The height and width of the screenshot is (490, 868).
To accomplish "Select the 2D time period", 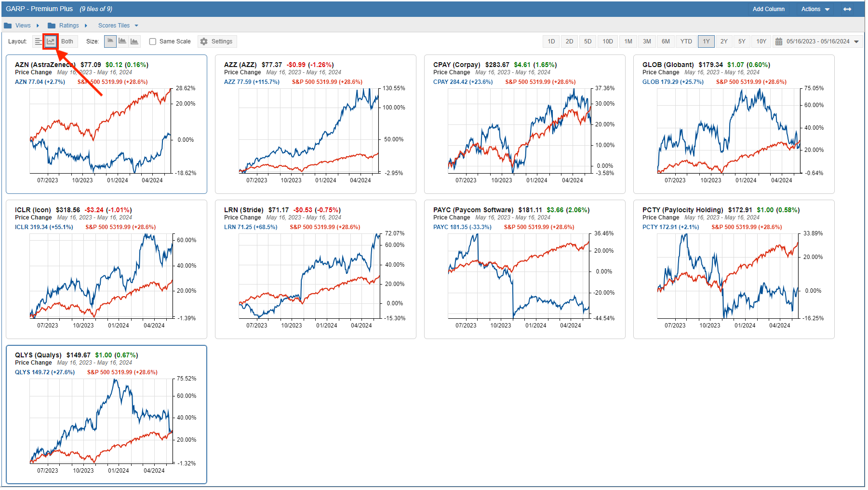I will pos(569,41).
